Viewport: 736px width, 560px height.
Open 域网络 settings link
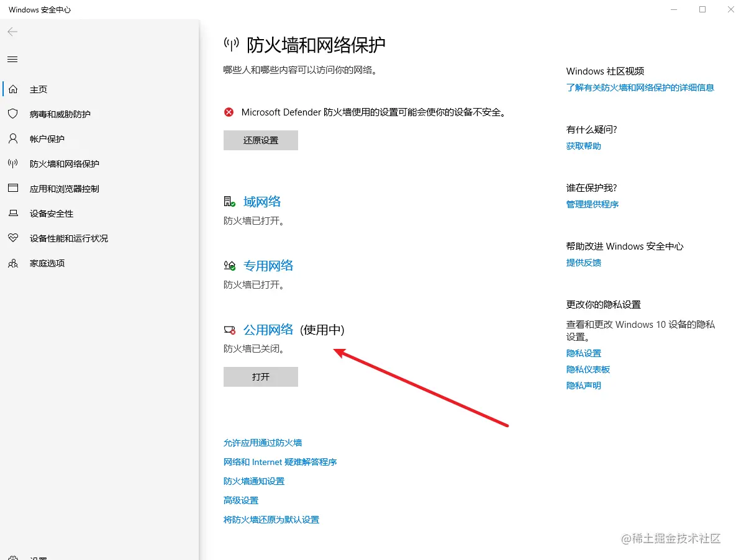[262, 202]
